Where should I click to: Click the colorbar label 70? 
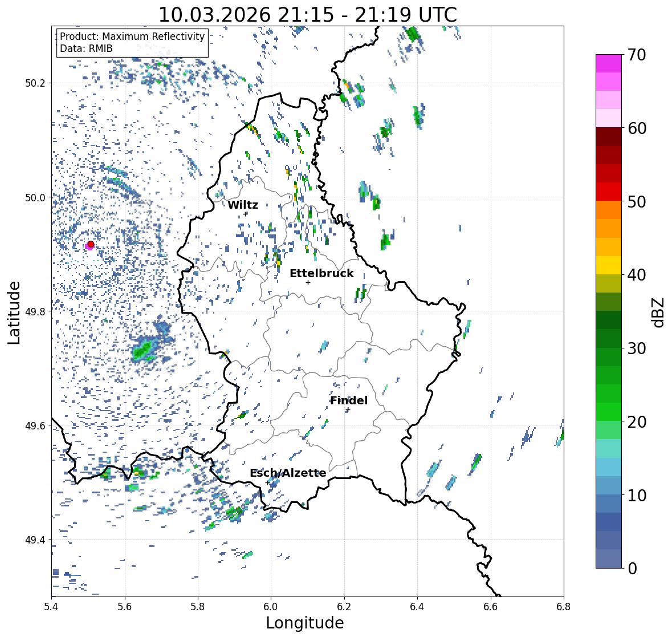(637, 55)
